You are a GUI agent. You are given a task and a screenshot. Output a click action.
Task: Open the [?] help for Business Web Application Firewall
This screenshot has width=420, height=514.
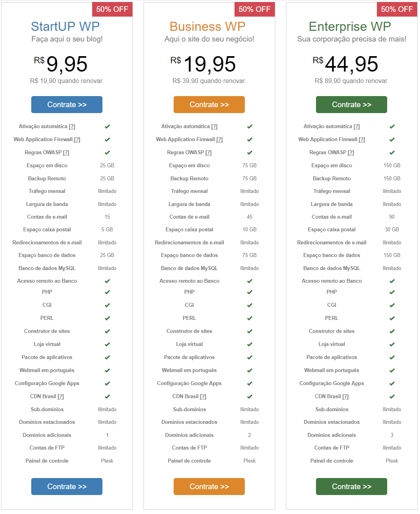[x=219, y=140]
